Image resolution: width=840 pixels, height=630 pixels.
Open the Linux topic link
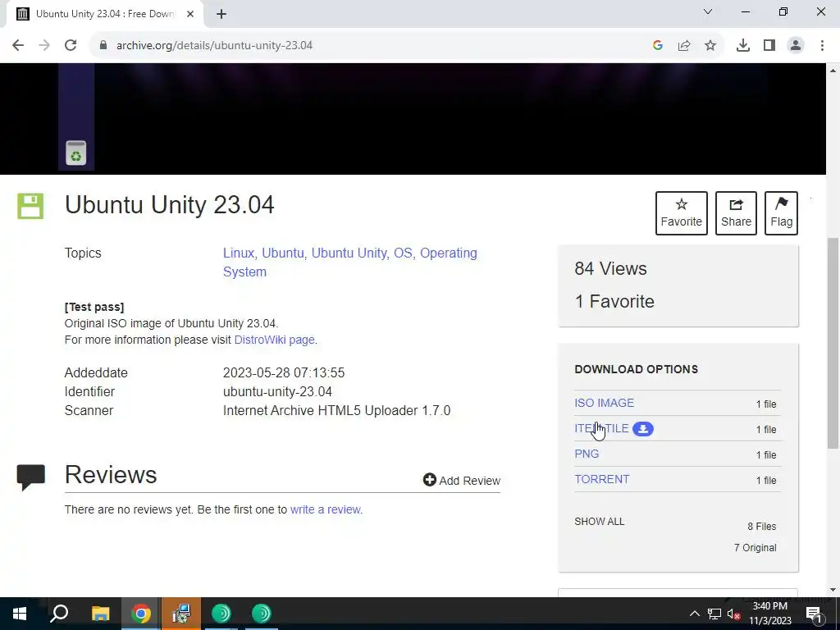pyautogui.click(x=239, y=253)
